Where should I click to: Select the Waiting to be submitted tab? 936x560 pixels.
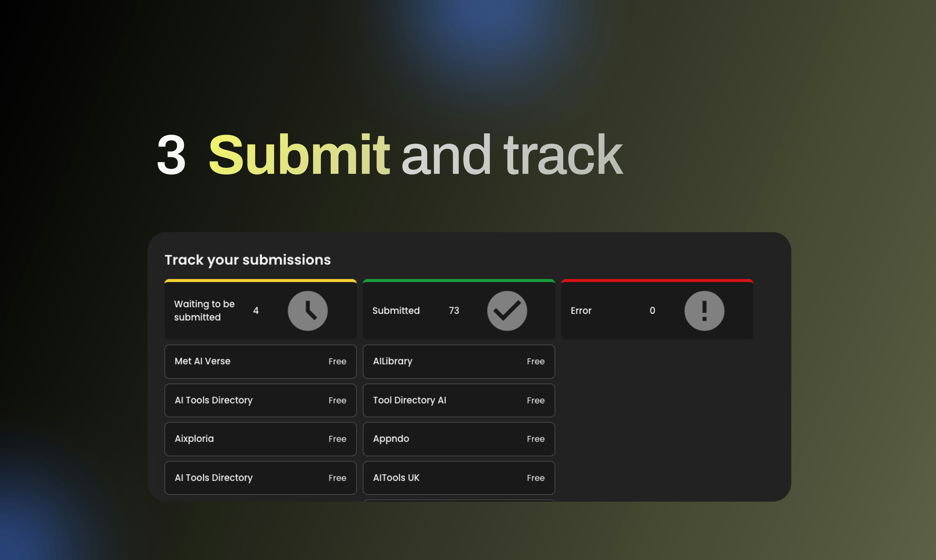260,309
